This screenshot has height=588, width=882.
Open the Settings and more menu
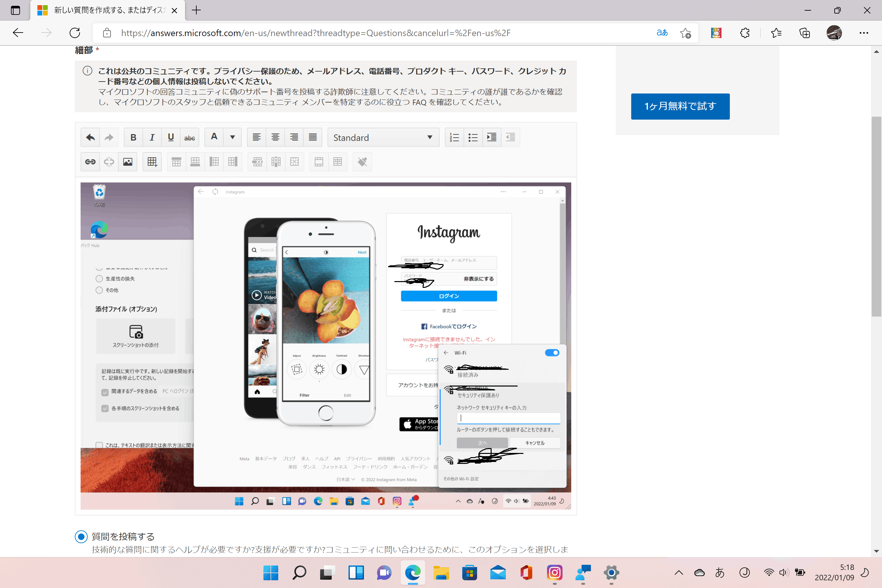[864, 33]
